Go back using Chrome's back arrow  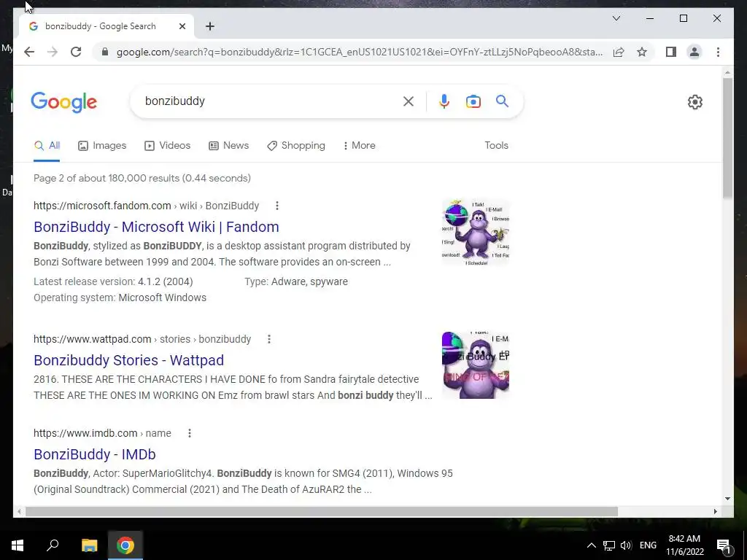point(29,52)
